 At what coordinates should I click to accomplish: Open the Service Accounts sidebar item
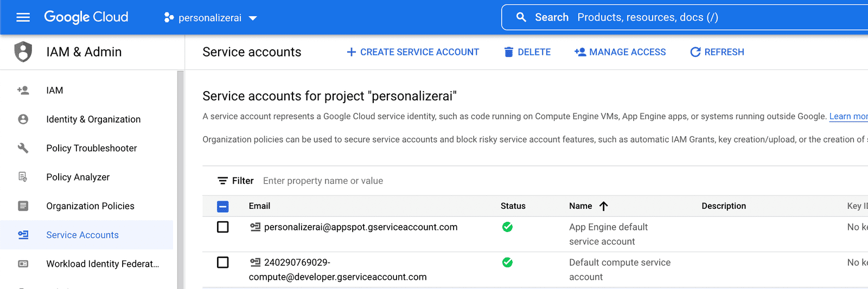[x=82, y=235]
